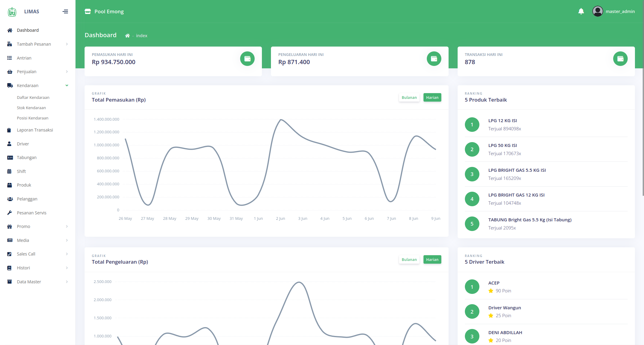Expand Tambah Pesanan submenu arrow
The image size is (644, 345).
coord(67,44)
